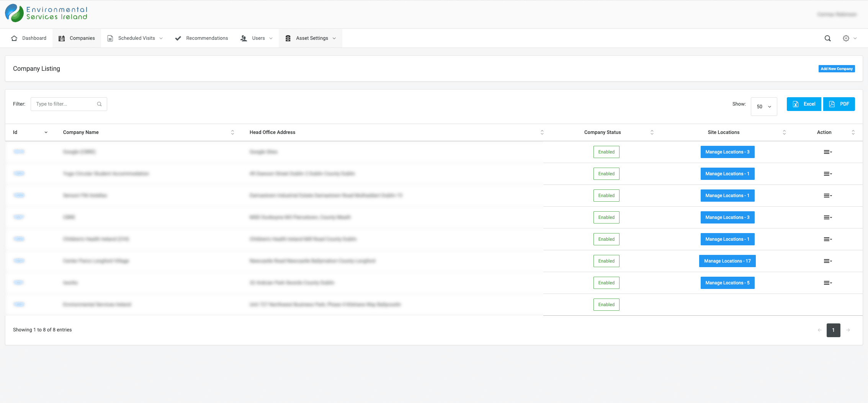This screenshot has width=868, height=403.
Task: Sort by Action column arrows
Action: 853,132
